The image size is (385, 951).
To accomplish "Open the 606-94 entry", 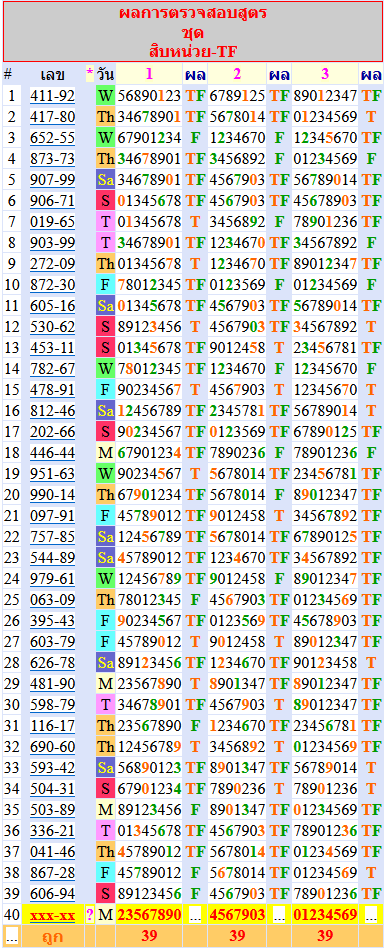I will [53, 893].
